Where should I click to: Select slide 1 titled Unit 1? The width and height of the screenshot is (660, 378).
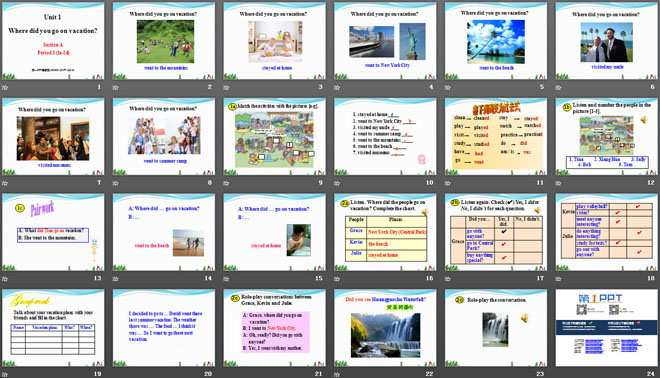(53, 41)
